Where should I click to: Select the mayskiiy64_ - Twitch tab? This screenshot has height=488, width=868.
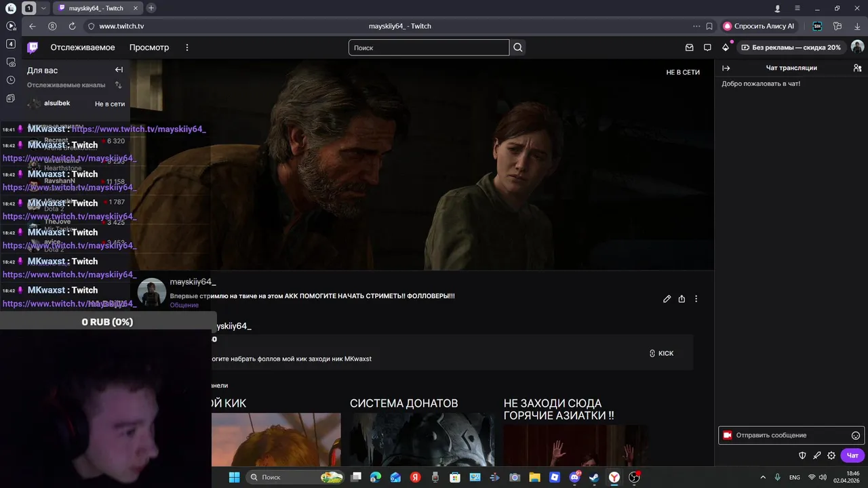click(x=97, y=8)
